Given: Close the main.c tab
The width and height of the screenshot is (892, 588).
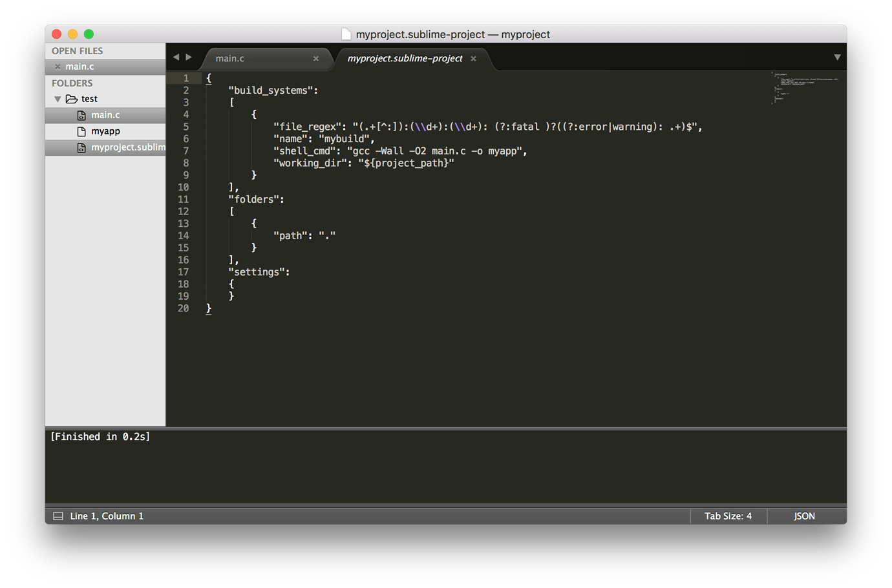Looking at the screenshot, I should (x=316, y=58).
